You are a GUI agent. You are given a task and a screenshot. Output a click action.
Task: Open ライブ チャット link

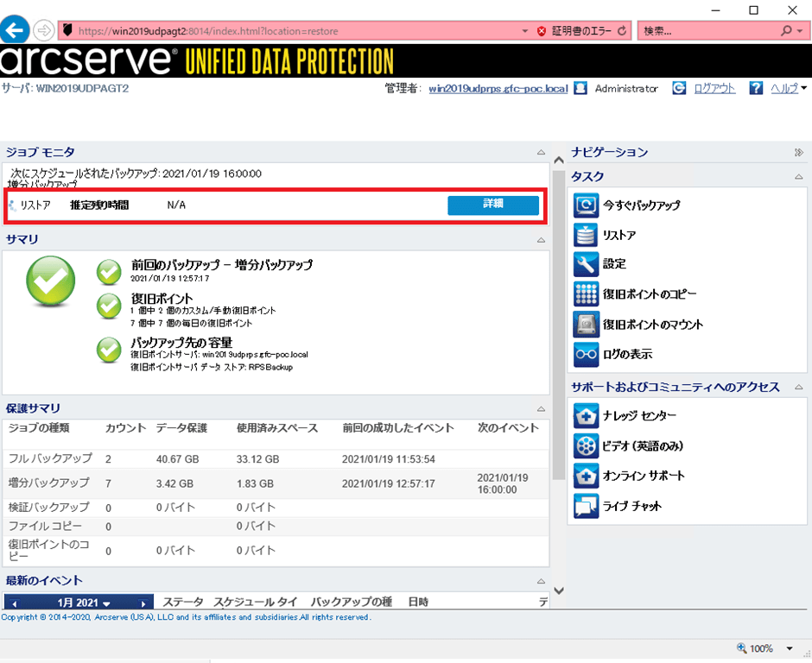pos(631,506)
